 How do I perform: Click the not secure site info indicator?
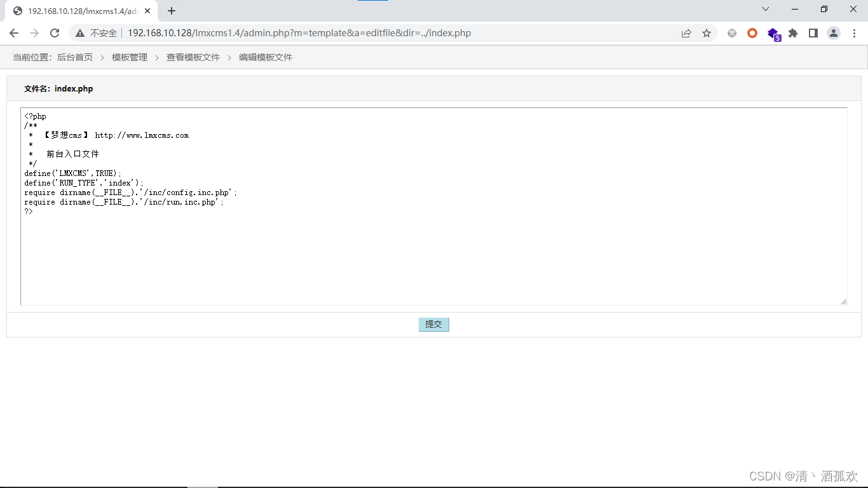[x=97, y=33]
